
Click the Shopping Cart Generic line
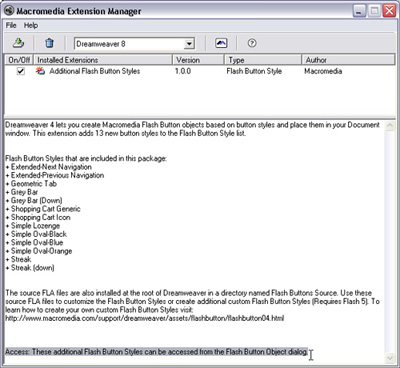(x=43, y=209)
